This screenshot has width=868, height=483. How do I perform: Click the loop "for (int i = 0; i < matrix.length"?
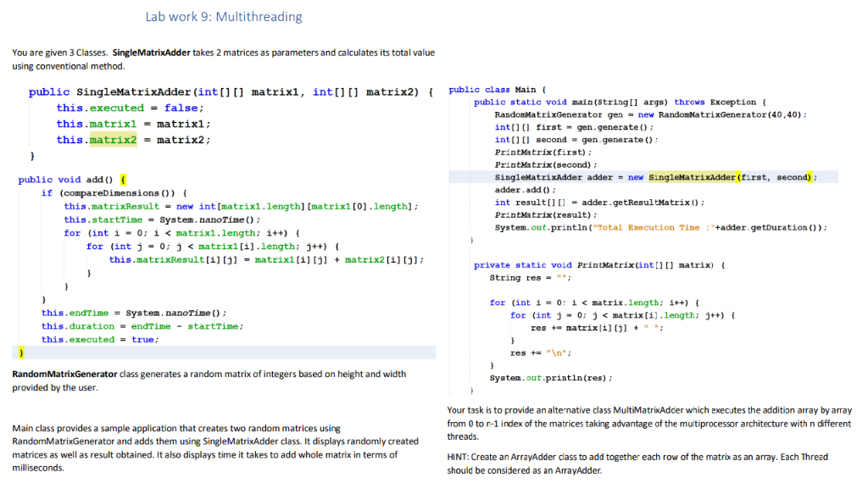pyautogui.click(x=594, y=303)
